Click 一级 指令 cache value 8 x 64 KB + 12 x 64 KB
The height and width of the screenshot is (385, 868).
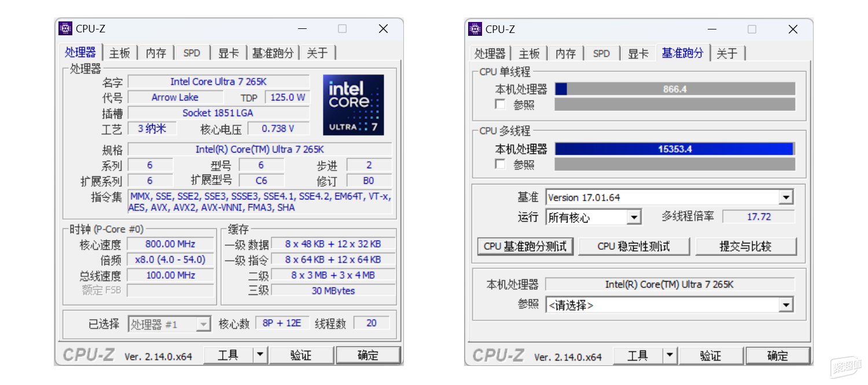point(333,260)
